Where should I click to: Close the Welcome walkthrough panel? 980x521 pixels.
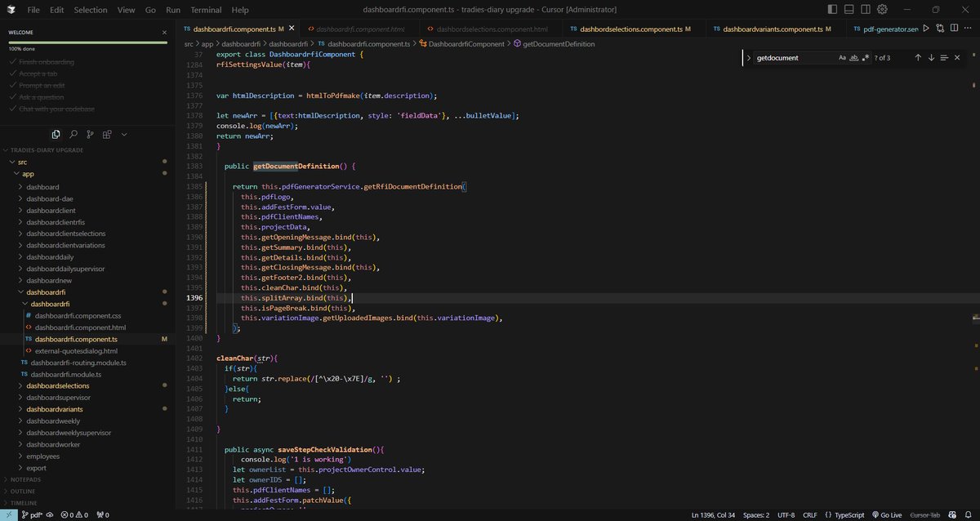pyautogui.click(x=164, y=33)
